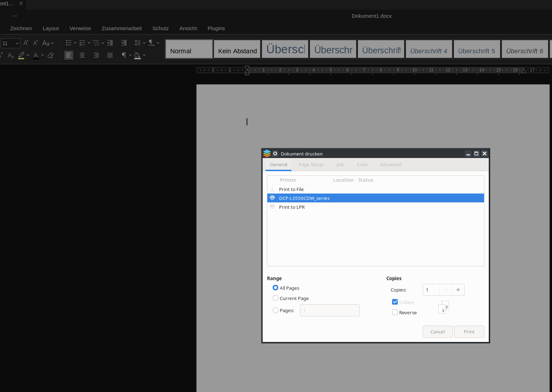Viewport: 552px width, 392px height.
Task: Switch to the Page Setup tab
Action: tap(311, 164)
